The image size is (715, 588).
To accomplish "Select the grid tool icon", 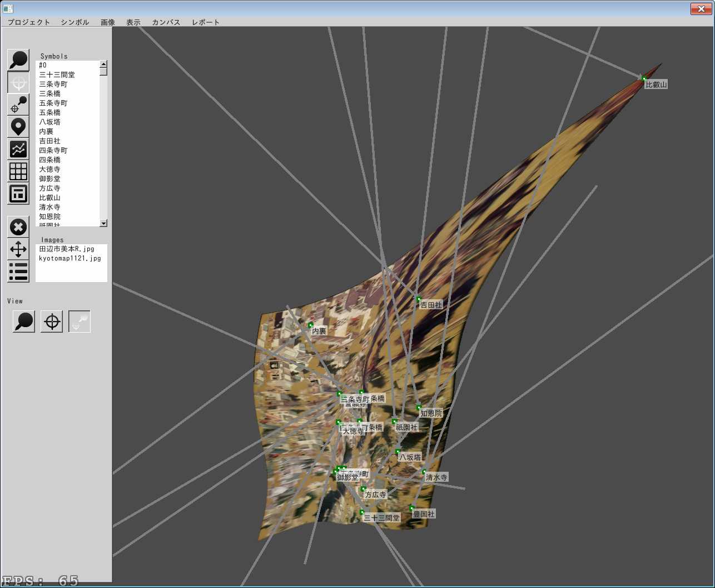I will pos(18,171).
